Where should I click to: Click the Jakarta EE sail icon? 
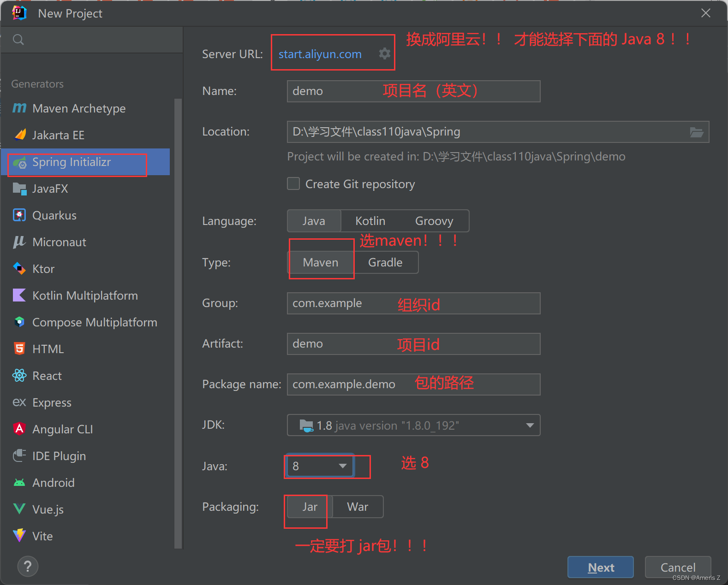click(x=20, y=135)
